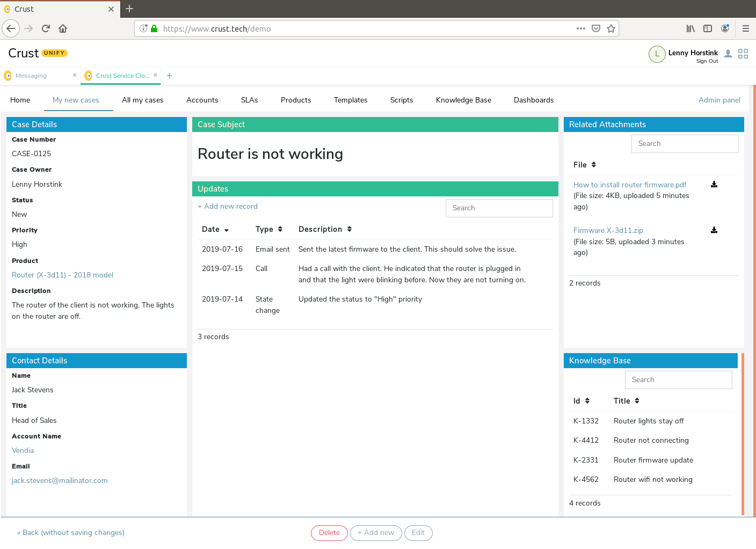This screenshot has width=756, height=549.
Task: Open new browser tab with plus
Action: [129, 9]
